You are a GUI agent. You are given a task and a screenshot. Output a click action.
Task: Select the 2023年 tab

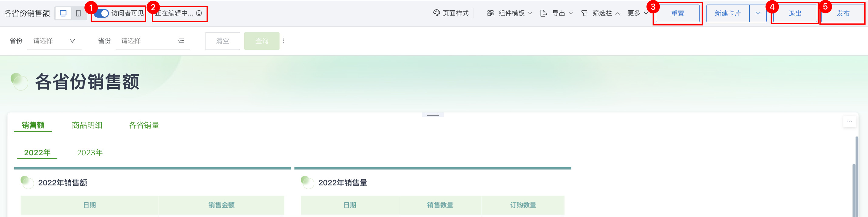click(90, 153)
